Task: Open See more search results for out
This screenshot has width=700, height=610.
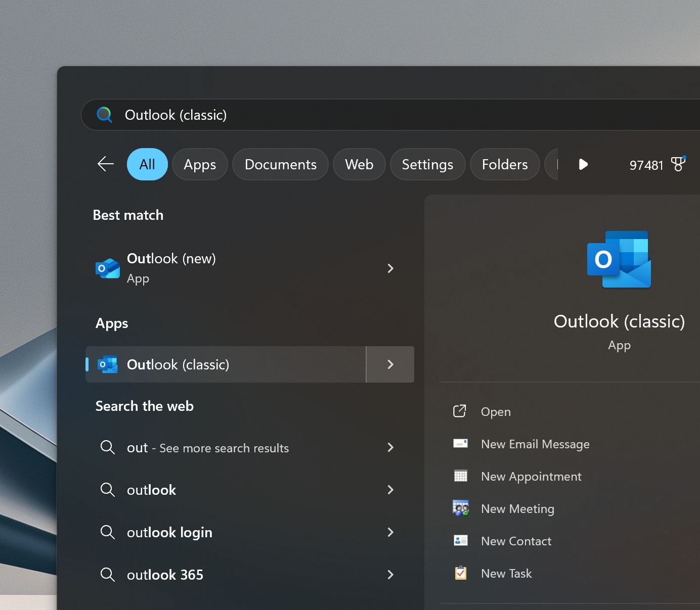Action: (x=207, y=448)
